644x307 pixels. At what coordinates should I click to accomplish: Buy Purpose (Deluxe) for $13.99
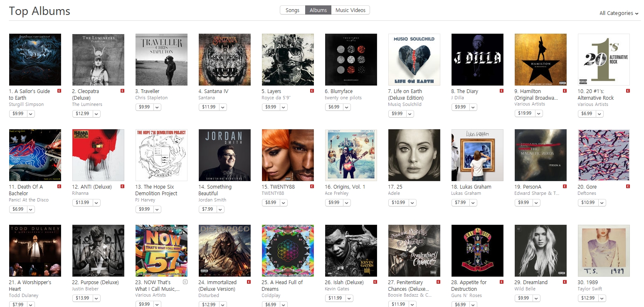point(82,298)
